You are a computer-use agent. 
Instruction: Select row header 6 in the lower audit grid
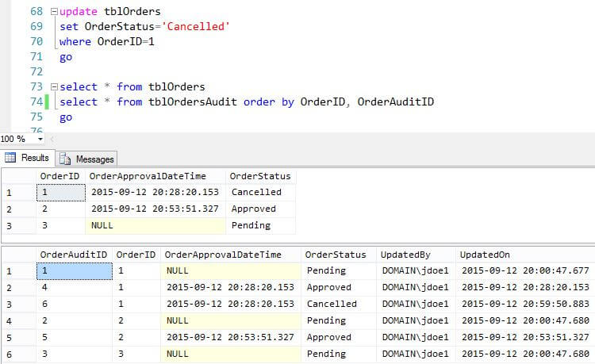(x=9, y=353)
